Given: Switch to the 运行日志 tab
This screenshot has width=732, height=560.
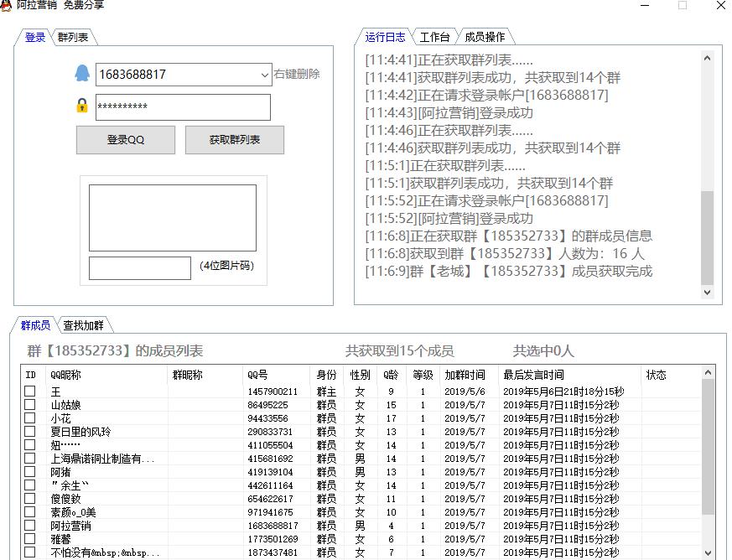Looking at the screenshot, I should [385, 38].
